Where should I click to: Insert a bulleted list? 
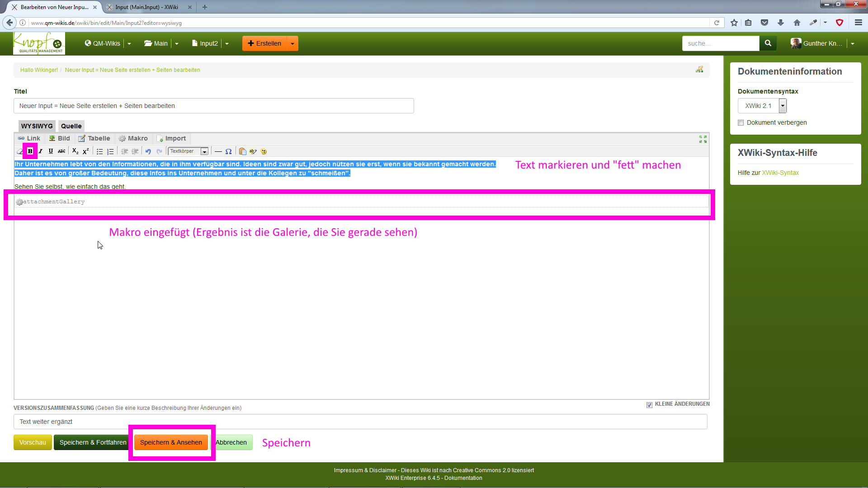point(100,151)
